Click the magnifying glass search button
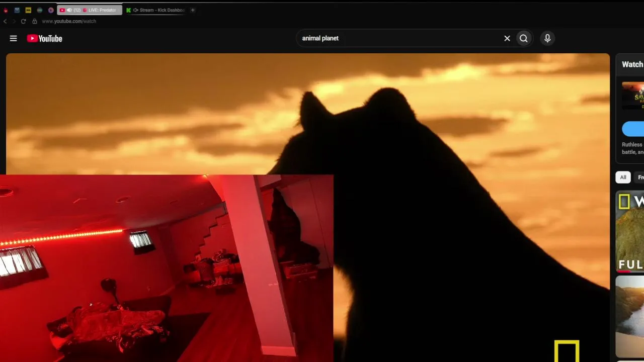 coord(524,38)
